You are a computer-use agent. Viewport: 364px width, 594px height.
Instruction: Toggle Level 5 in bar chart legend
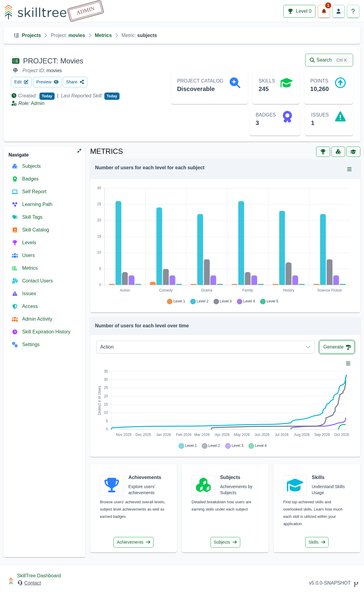269,301
